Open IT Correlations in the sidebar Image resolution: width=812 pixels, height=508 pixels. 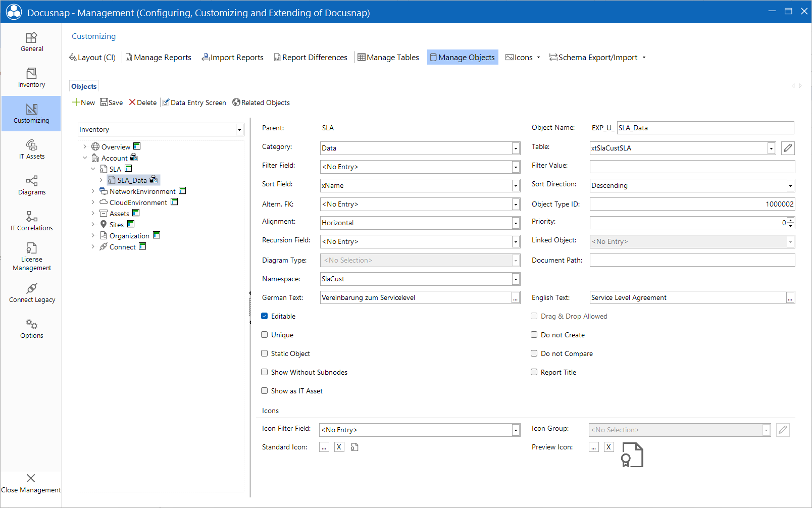pos(31,221)
